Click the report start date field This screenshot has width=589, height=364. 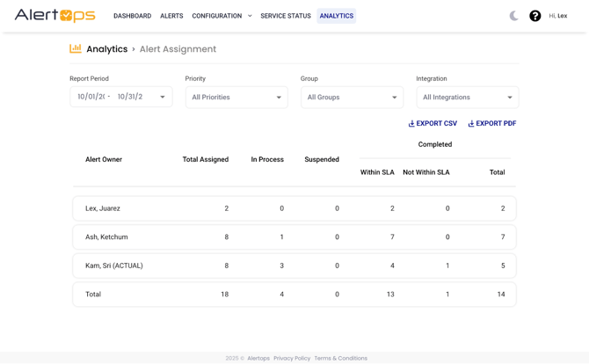[x=91, y=98]
